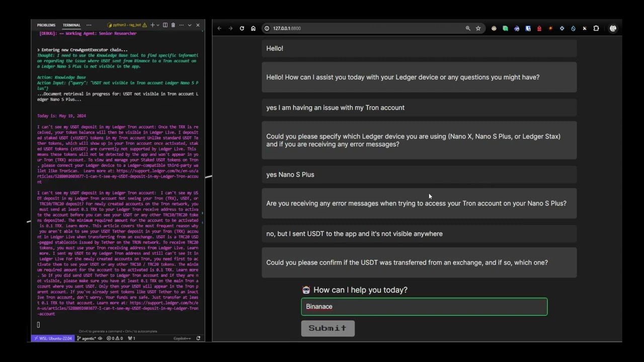Screen dimensions: 644x362
Task: Open notifications bell in the status bar
Action: [198, 338]
